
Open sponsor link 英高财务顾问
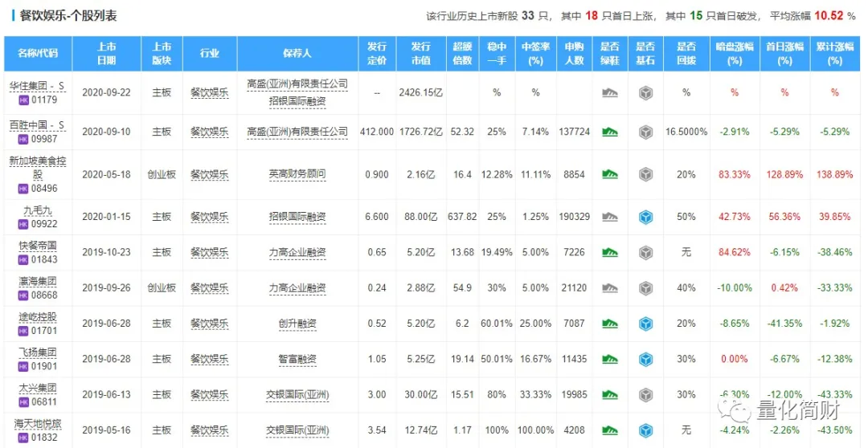click(x=298, y=174)
